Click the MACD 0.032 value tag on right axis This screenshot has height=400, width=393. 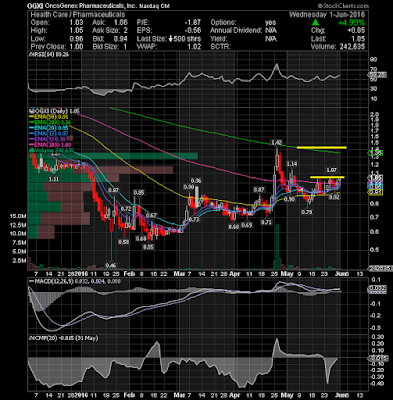377,289
